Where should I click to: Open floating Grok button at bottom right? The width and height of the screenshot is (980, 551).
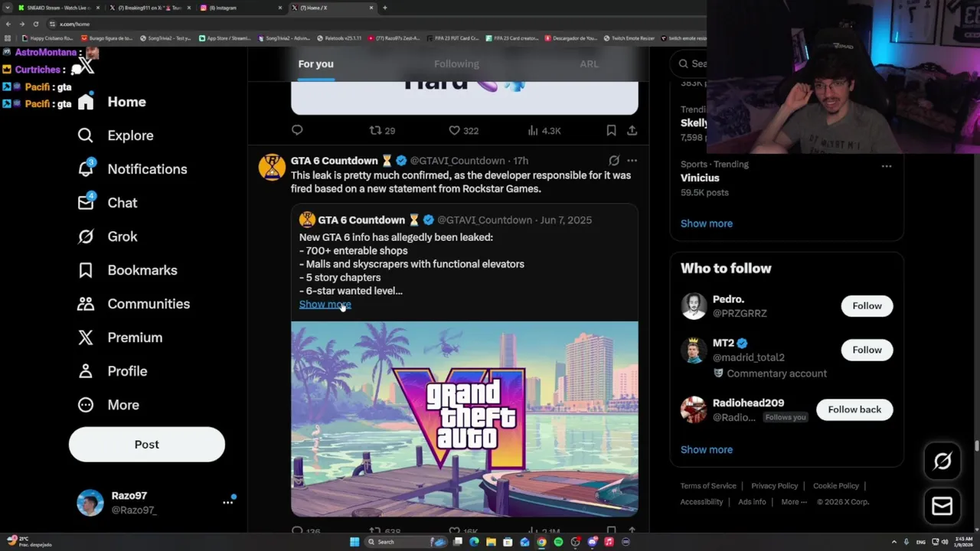pyautogui.click(x=942, y=461)
